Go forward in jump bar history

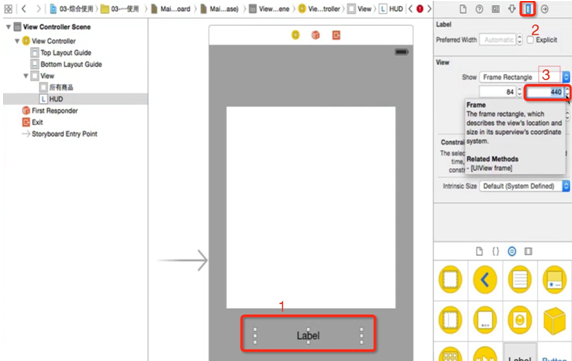pyautogui.click(x=38, y=9)
